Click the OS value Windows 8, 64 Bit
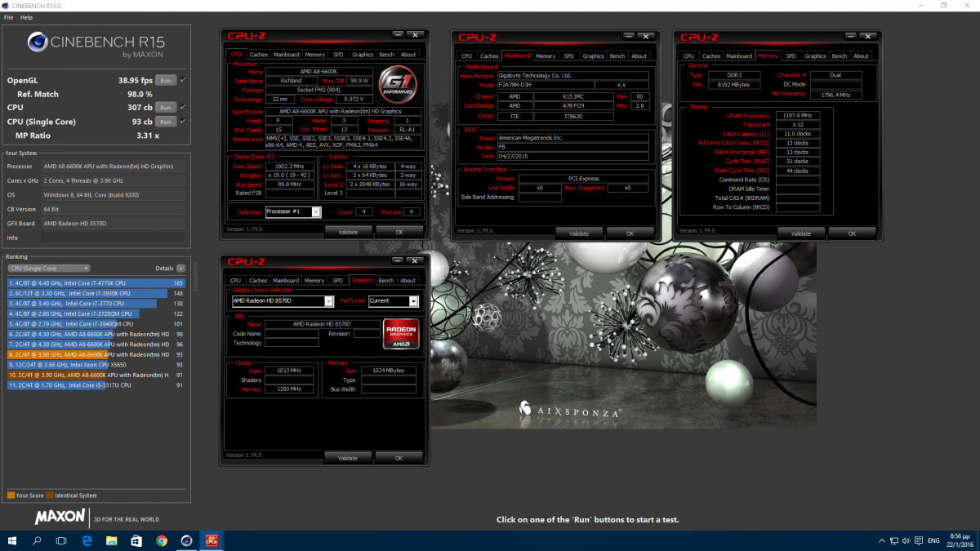The height and width of the screenshot is (551, 980). 114,194
